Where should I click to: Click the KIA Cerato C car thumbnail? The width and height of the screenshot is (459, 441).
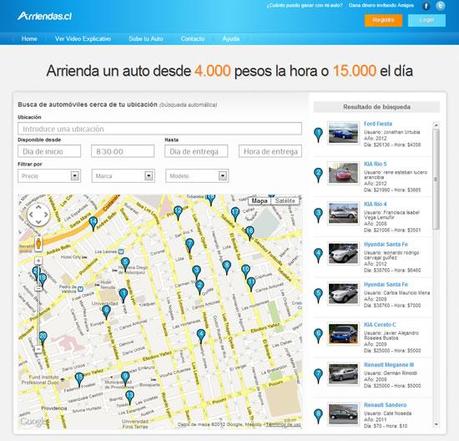(343, 333)
